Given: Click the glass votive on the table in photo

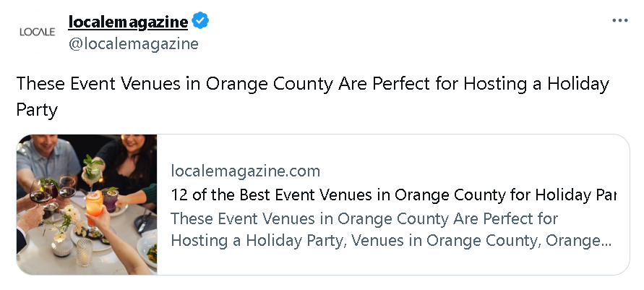Looking at the screenshot, I should pos(85,253).
